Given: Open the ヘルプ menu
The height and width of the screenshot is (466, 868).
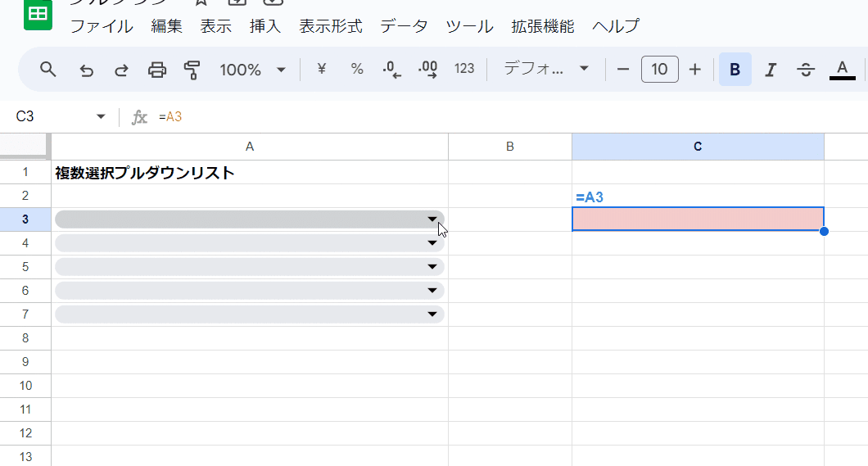Looking at the screenshot, I should coord(616,26).
